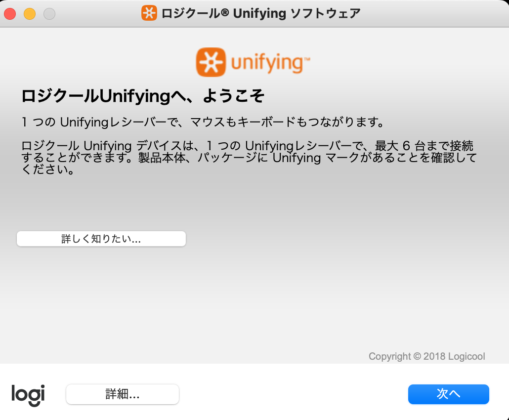This screenshot has height=420, width=509.
Task: Click the sentence starting with 1 つの Unifyingレシーバーで、マウスも
Action: tap(203, 122)
